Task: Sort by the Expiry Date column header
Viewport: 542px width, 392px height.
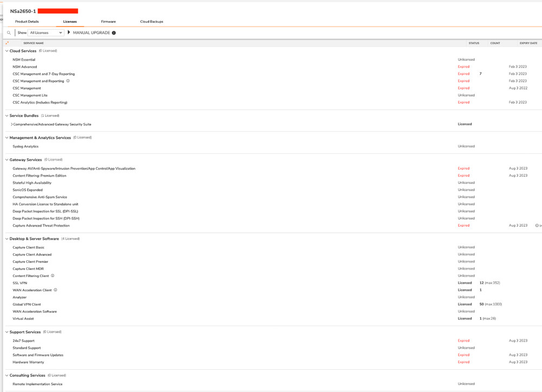Action: [x=528, y=43]
